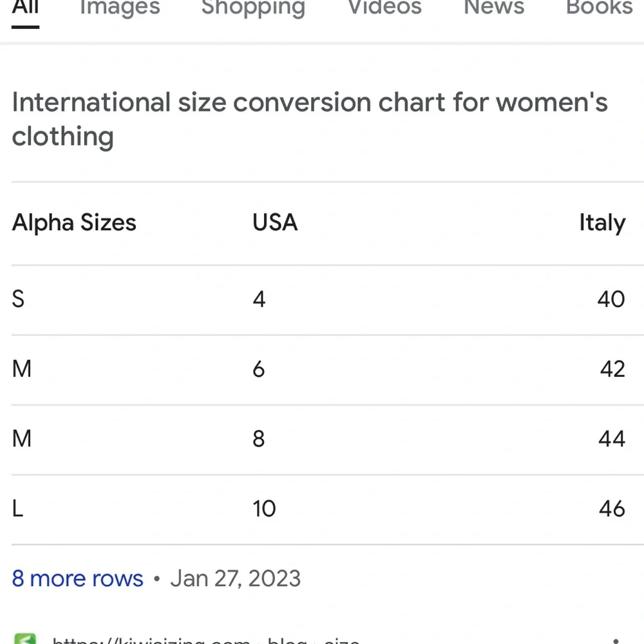Image resolution: width=644 pixels, height=644 pixels.
Task: Open the kiwisizing.com source link
Action: [x=206, y=639]
